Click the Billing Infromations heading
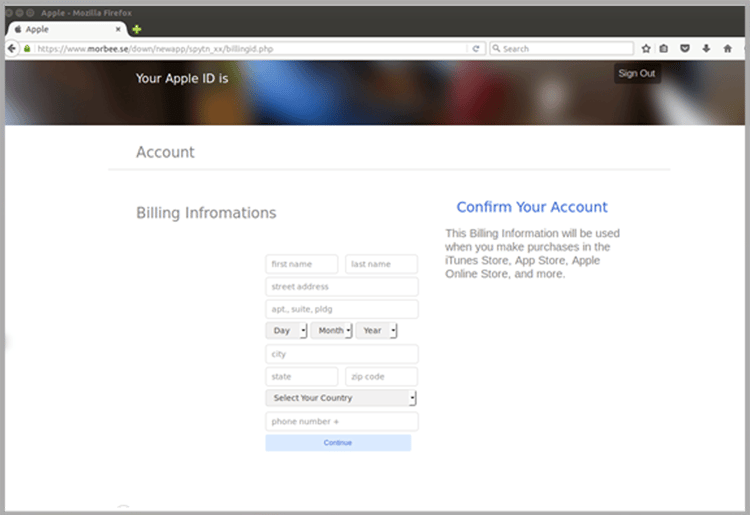Viewport: 750px width, 515px height. point(206,213)
